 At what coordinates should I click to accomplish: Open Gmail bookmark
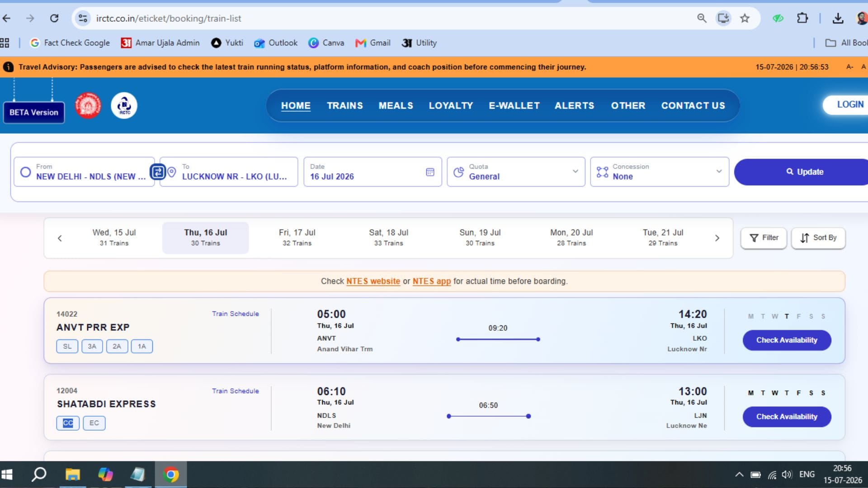coord(373,43)
